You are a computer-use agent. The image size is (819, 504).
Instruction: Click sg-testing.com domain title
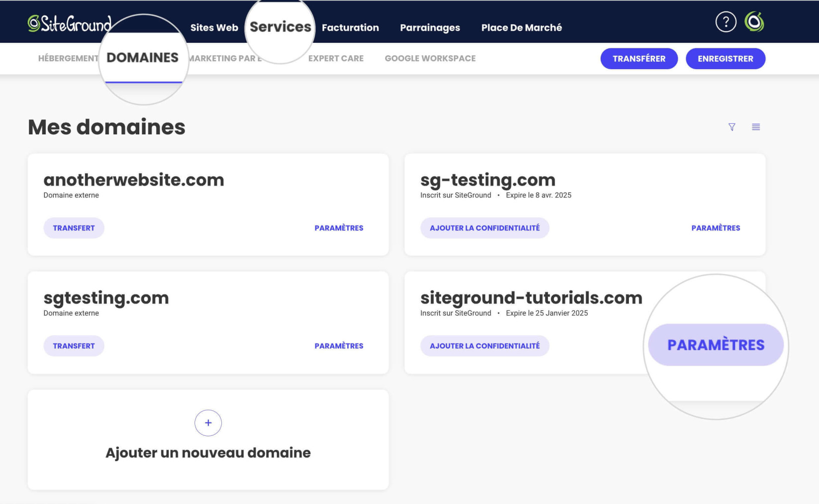tap(488, 180)
